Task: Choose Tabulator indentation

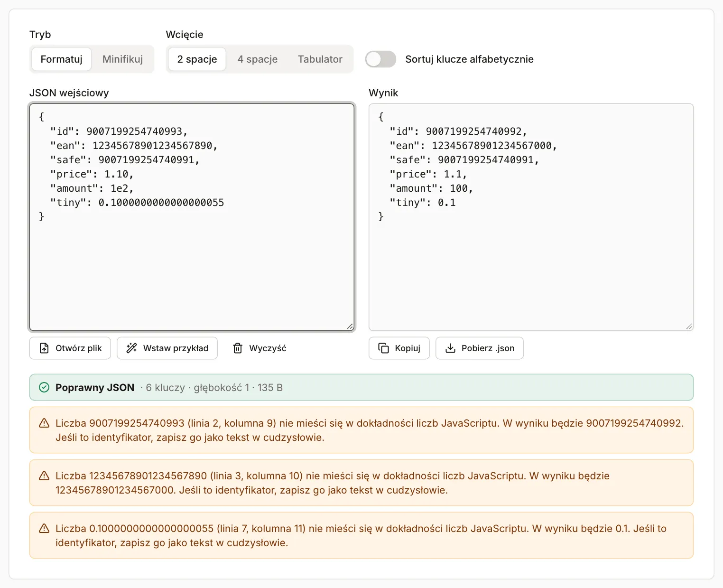Action: (320, 59)
